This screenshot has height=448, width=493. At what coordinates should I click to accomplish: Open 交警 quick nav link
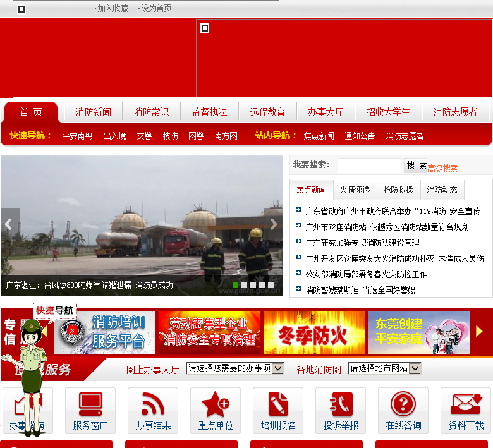pyautogui.click(x=144, y=136)
